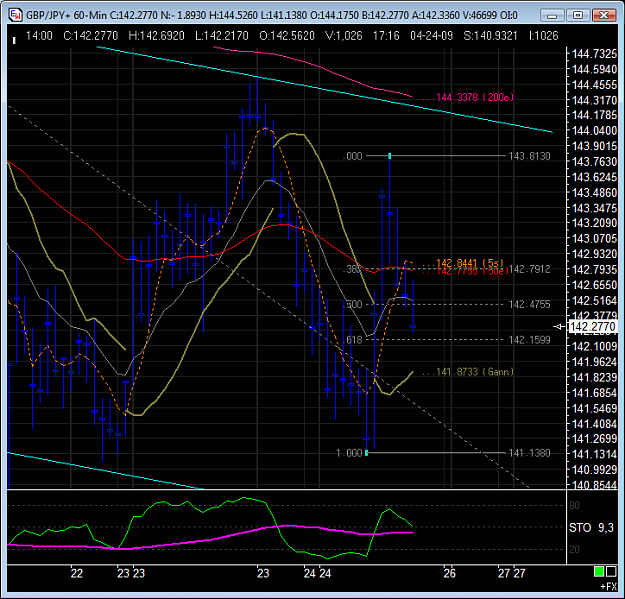
Task: Click the current price tag 142.2770 on axis
Action: click(593, 327)
